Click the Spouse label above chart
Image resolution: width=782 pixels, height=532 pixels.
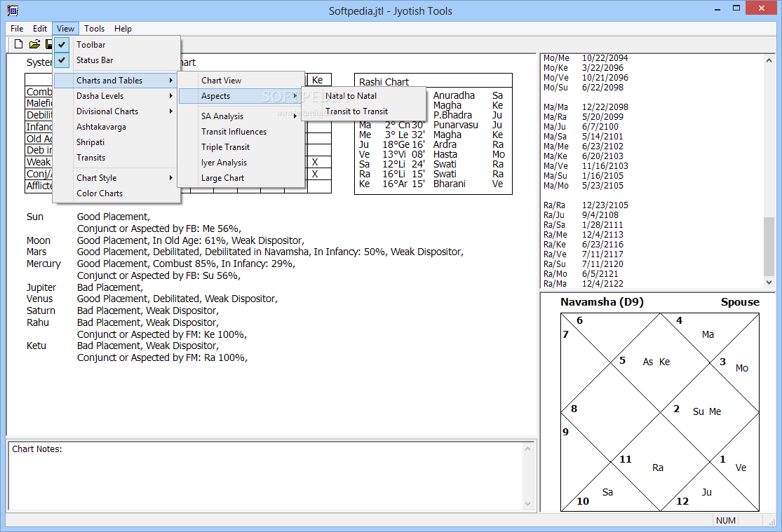(740, 301)
